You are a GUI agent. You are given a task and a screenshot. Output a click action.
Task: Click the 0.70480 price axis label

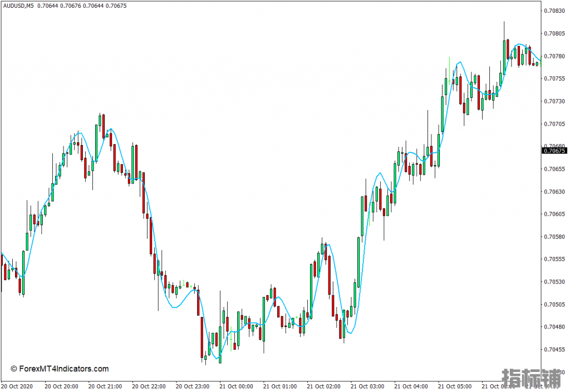point(554,327)
